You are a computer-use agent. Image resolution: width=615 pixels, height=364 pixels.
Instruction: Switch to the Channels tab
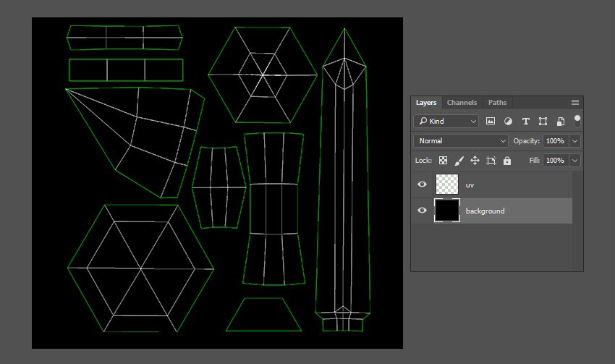point(462,103)
